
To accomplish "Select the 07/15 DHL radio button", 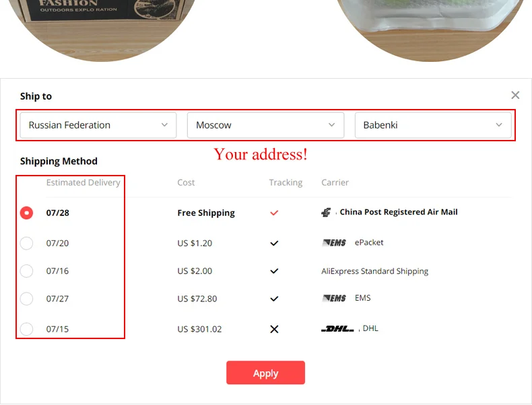I will [26, 329].
